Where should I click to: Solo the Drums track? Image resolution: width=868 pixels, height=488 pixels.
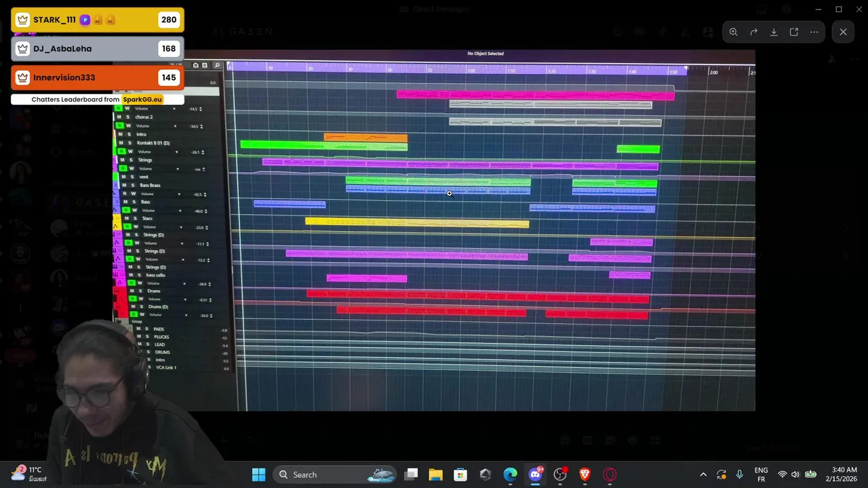(x=140, y=291)
